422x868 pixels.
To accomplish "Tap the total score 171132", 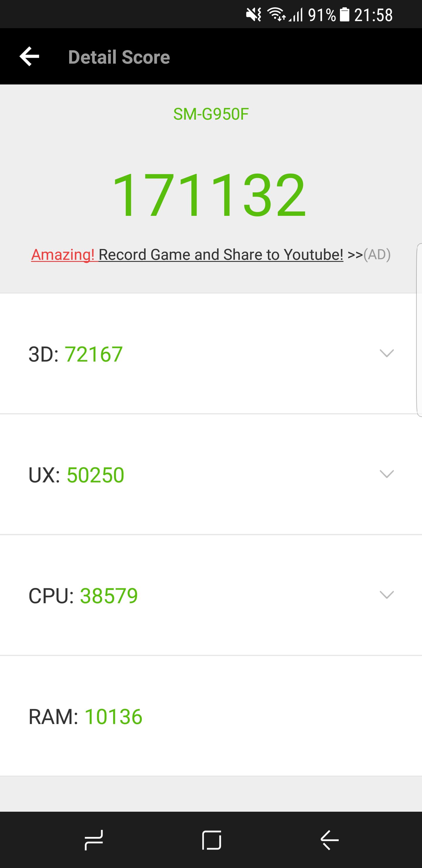I will 209,195.
